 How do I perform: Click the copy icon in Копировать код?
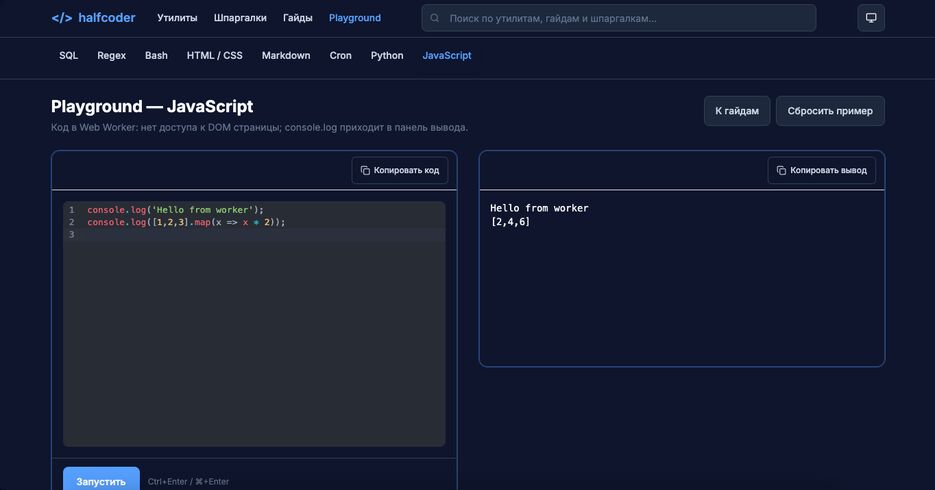[365, 170]
